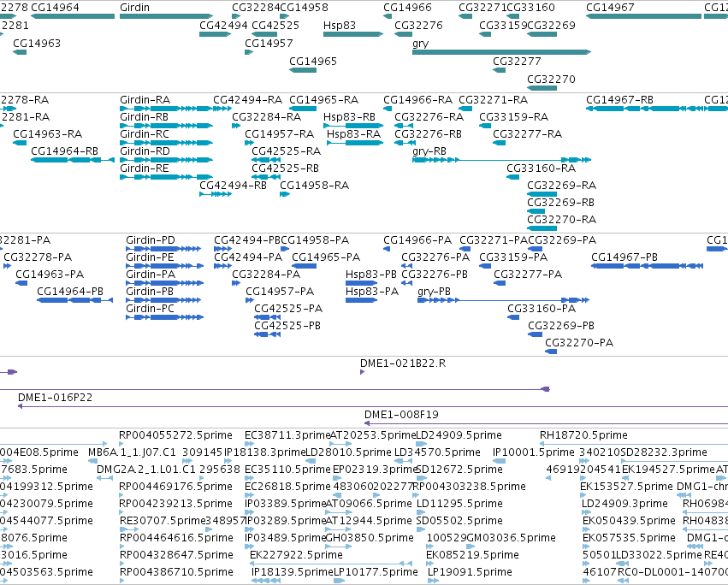Click EST LD34570.5prime label
728x585 pixels.
click(437, 452)
